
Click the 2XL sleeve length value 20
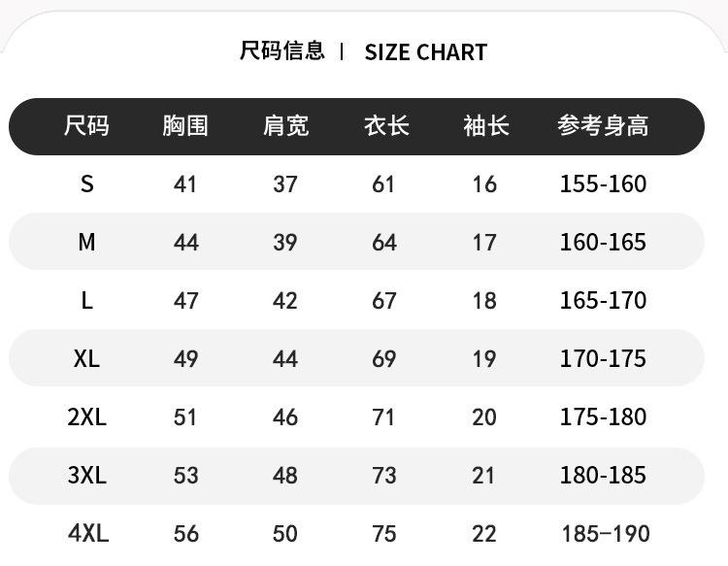[x=484, y=416]
